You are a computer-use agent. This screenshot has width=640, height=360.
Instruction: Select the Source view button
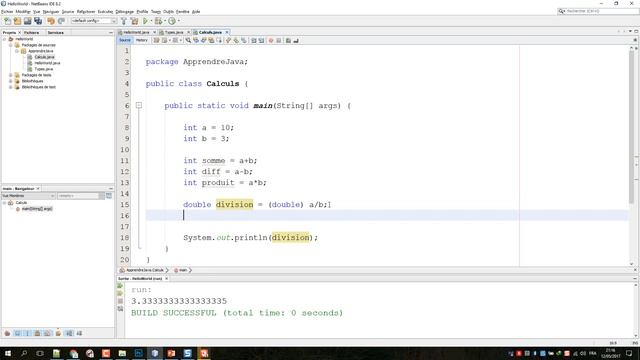tap(125, 40)
